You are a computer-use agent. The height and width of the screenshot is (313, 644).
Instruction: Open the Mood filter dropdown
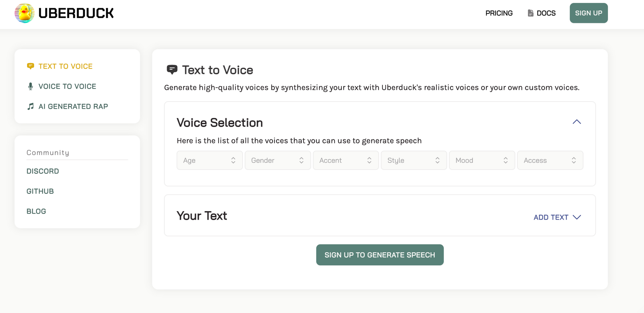pyautogui.click(x=482, y=160)
